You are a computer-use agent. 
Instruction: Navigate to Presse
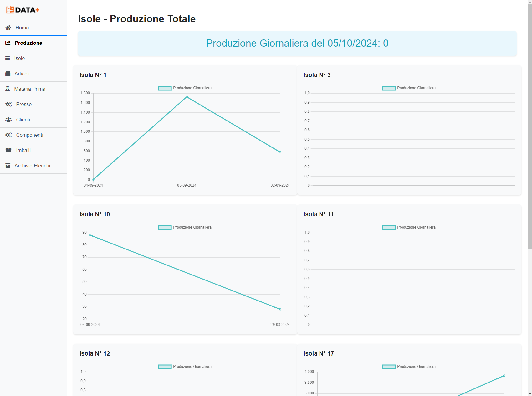33,104
